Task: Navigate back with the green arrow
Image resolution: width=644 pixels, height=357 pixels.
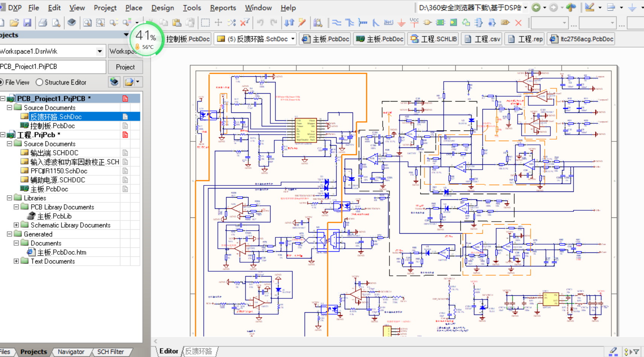Action: click(536, 8)
